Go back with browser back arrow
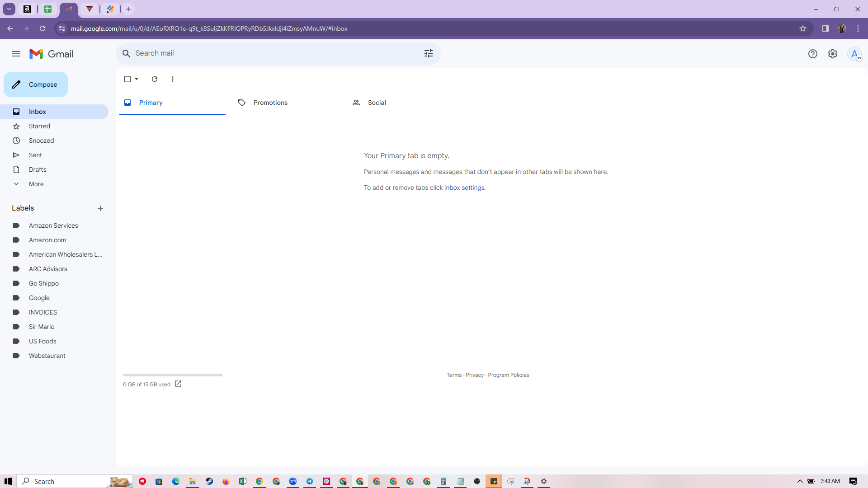The width and height of the screenshot is (868, 488). pyautogui.click(x=10, y=28)
